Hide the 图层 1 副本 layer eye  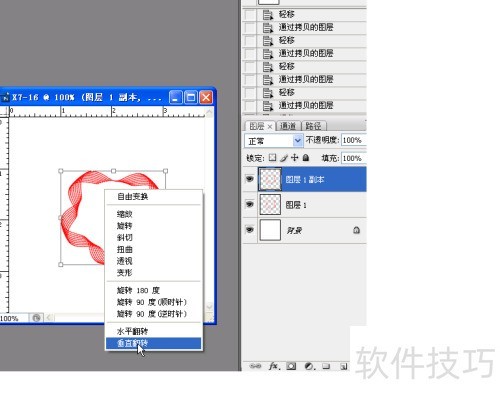pos(249,179)
